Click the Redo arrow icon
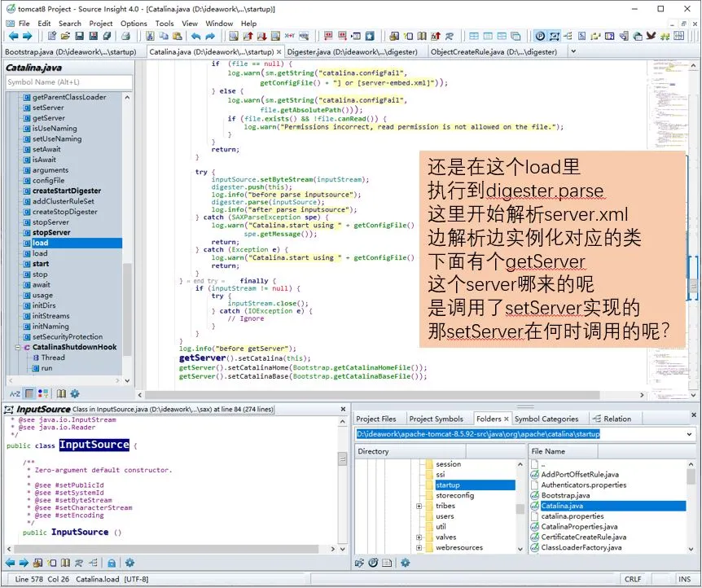Screen dimensions: 702x588 point(210,37)
